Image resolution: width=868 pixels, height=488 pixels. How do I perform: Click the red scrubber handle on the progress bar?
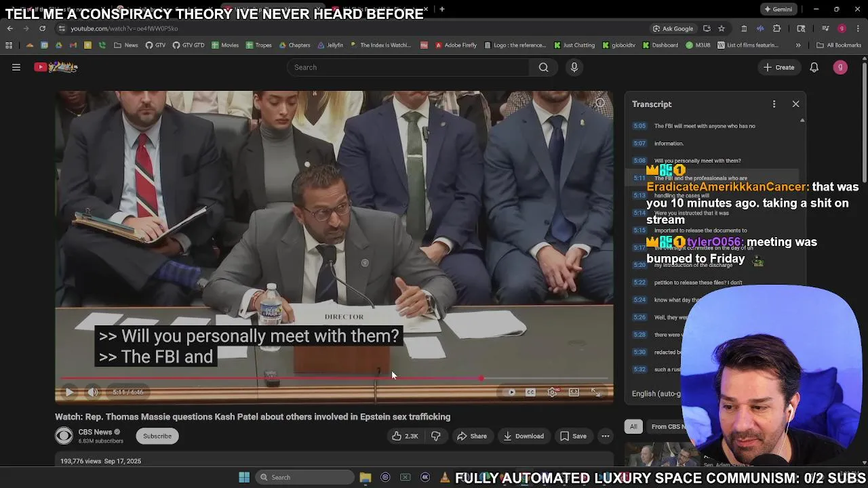(x=481, y=378)
